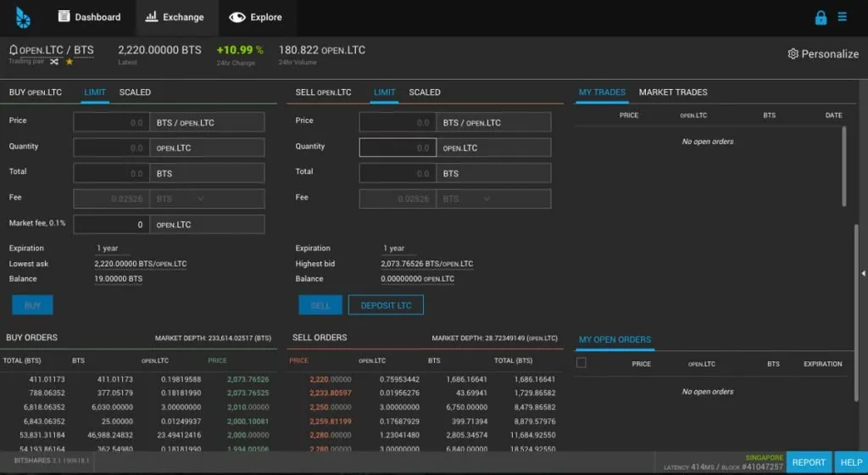Click sell order price 2,220.00000

pos(331,379)
